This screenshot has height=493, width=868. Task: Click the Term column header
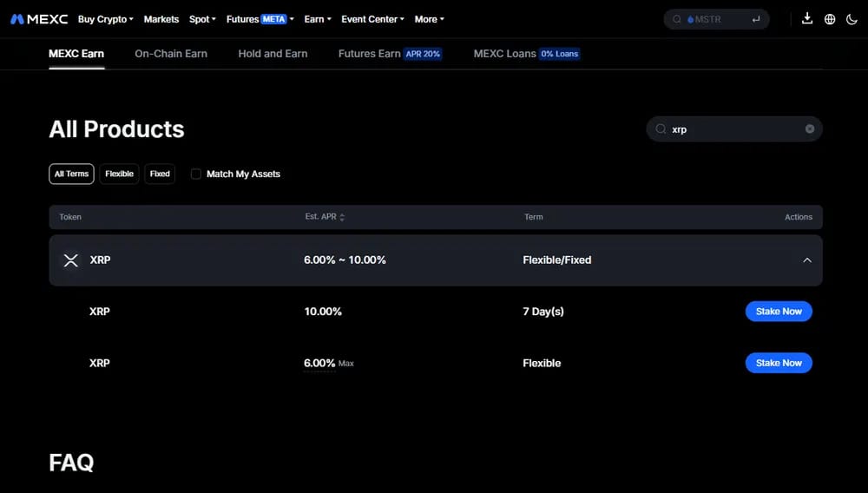[x=534, y=217]
